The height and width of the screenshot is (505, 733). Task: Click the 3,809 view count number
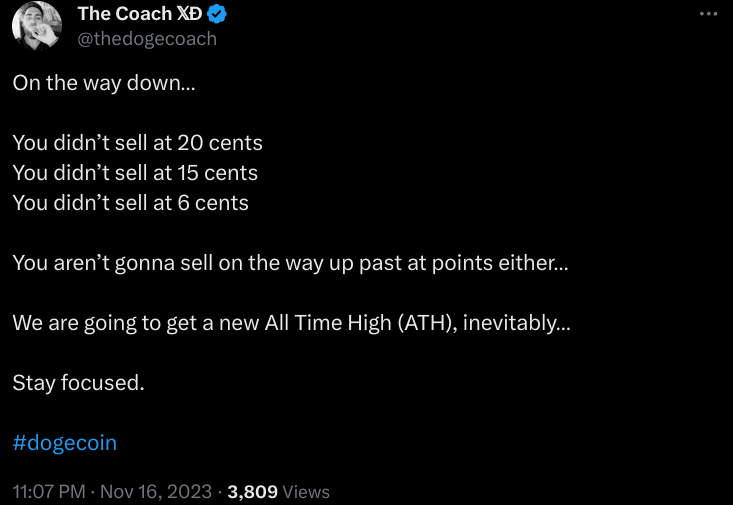(253, 491)
